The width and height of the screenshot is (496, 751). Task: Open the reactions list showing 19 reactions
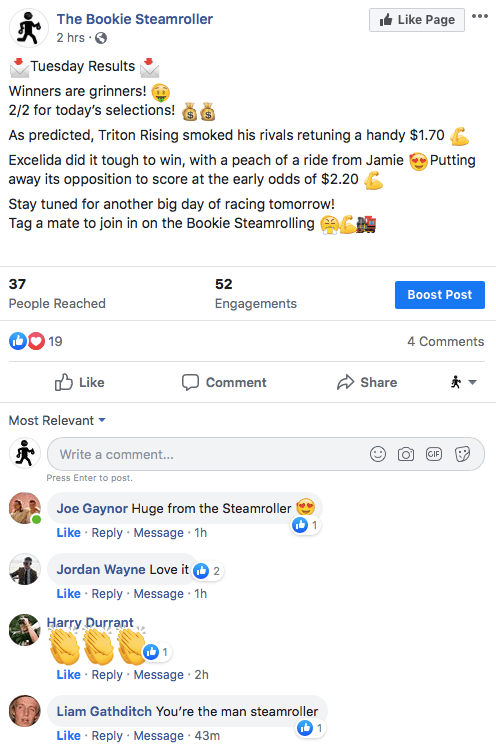(35, 341)
